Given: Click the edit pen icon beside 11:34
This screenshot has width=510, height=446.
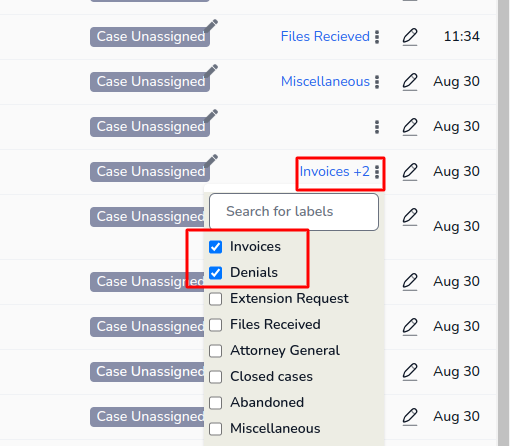Looking at the screenshot, I should pos(410,37).
